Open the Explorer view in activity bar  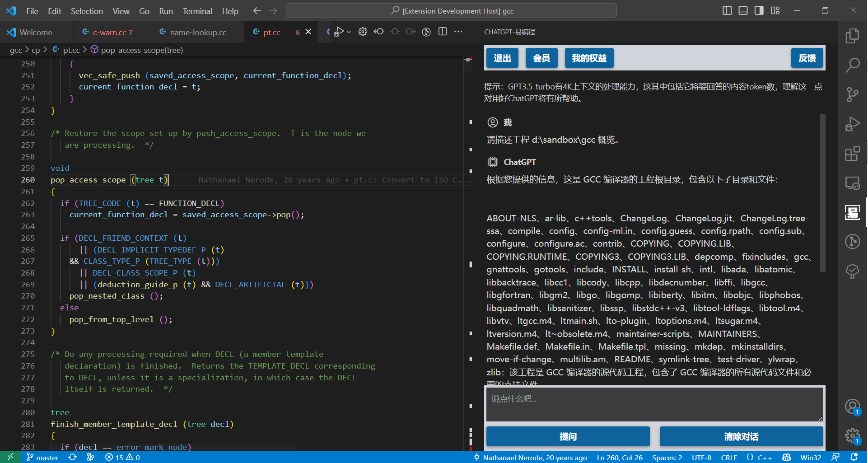[852, 36]
